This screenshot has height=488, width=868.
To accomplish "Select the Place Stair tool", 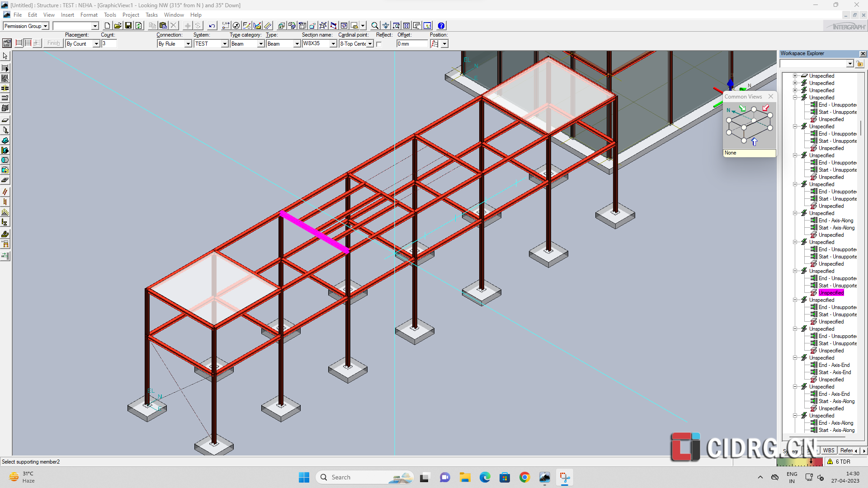I will pyautogui.click(x=5, y=192).
